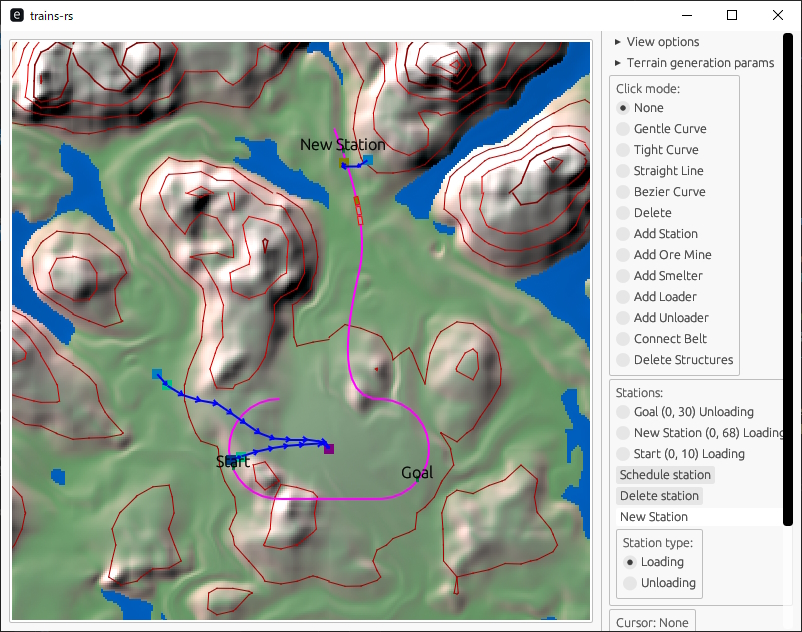Select Gentle Curve click mode
The image size is (802, 632).
click(x=661, y=129)
